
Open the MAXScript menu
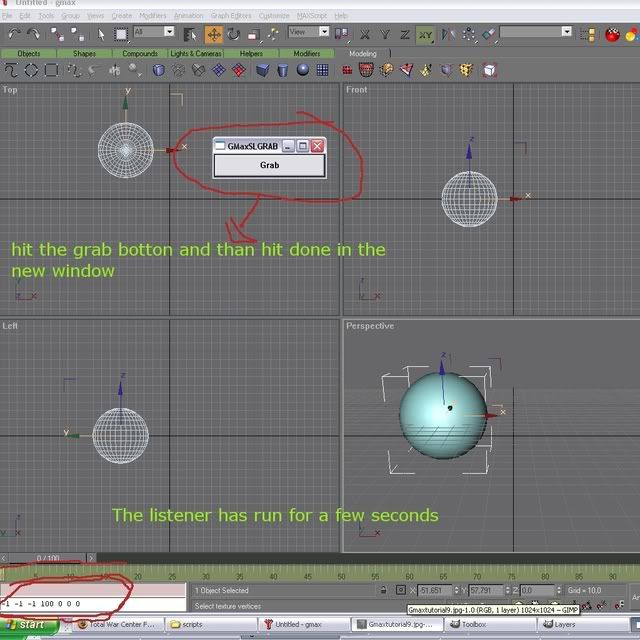[310, 17]
